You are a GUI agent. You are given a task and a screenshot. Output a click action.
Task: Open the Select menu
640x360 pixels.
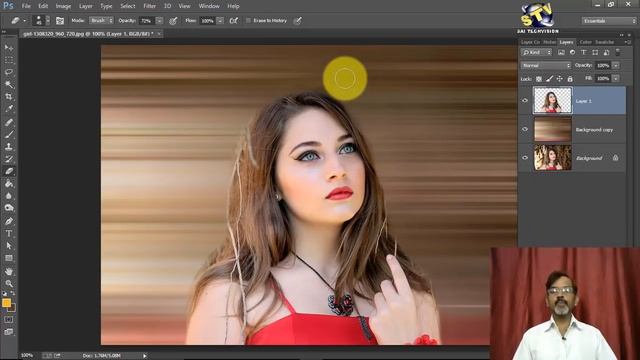click(127, 6)
